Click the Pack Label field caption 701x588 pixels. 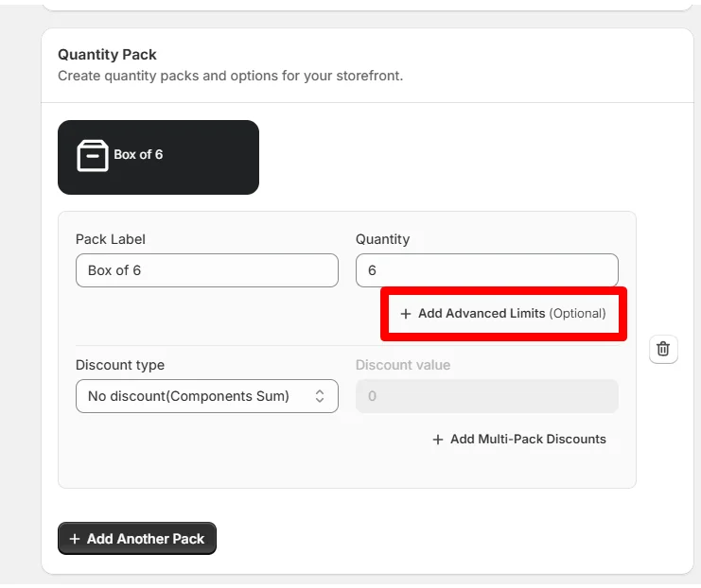[x=111, y=239]
